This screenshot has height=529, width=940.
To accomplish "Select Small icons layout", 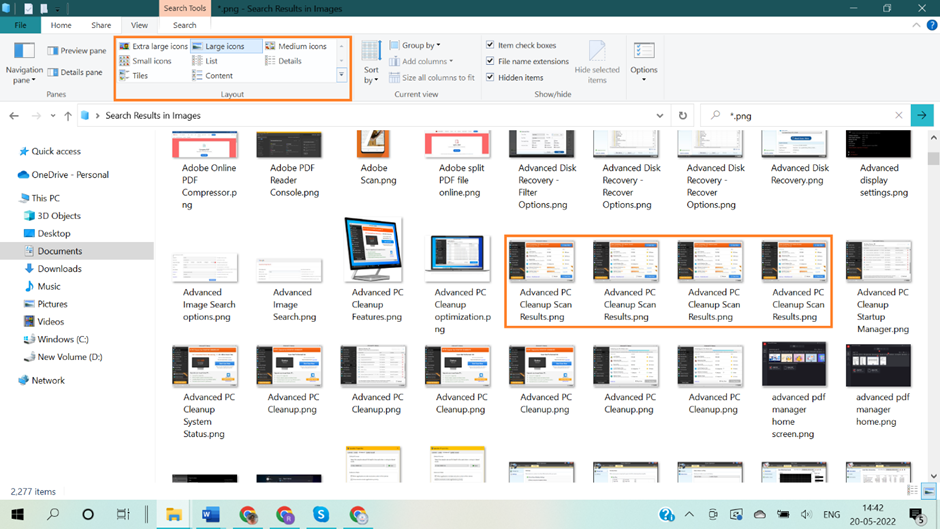I will 146,61.
